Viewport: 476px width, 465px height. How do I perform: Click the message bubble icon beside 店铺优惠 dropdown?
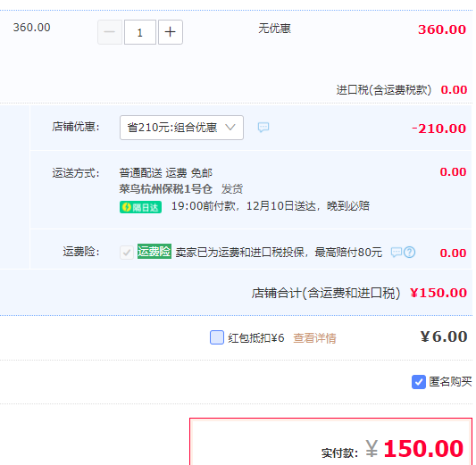(x=263, y=128)
